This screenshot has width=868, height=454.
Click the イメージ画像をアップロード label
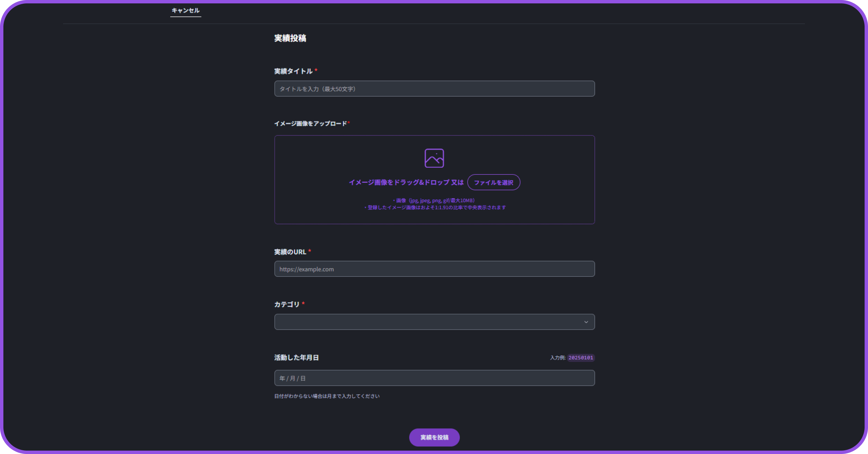pos(310,124)
